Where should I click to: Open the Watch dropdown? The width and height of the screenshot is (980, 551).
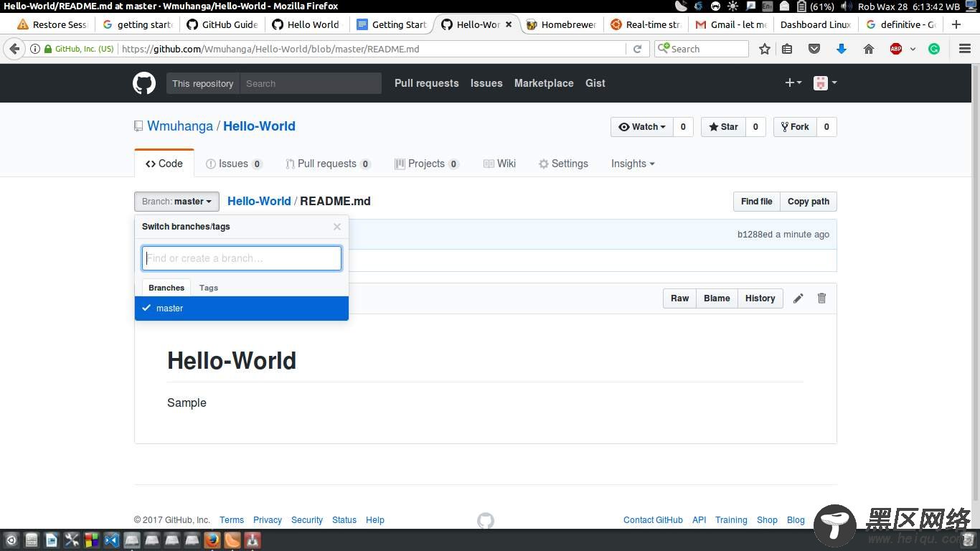pyautogui.click(x=642, y=127)
